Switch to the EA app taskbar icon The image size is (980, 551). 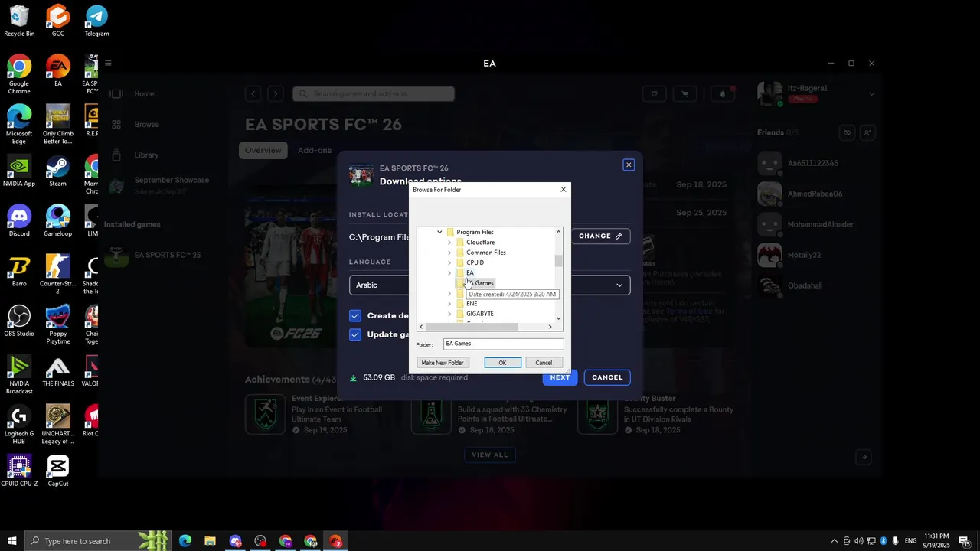[x=335, y=541]
